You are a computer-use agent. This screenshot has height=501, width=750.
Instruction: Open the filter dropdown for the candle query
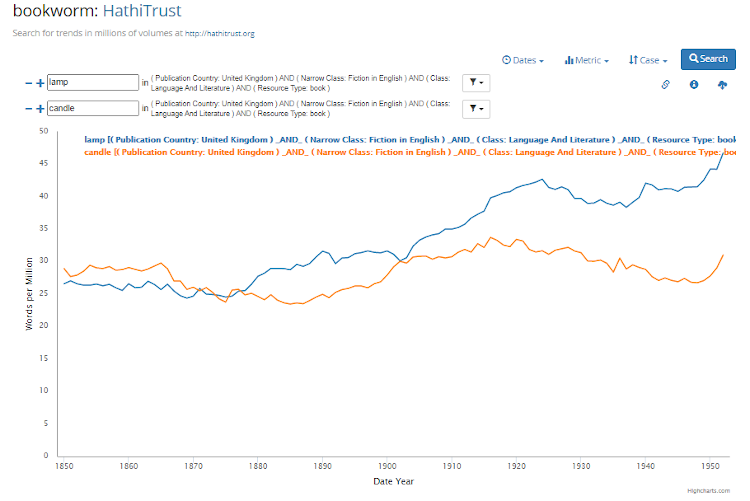click(x=476, y=109)
